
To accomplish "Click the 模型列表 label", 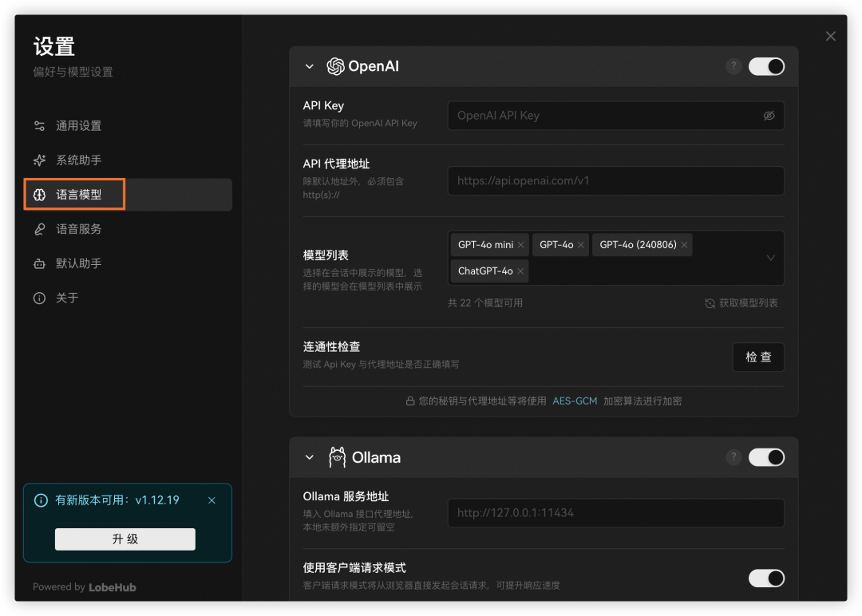I will coord(326,255).
